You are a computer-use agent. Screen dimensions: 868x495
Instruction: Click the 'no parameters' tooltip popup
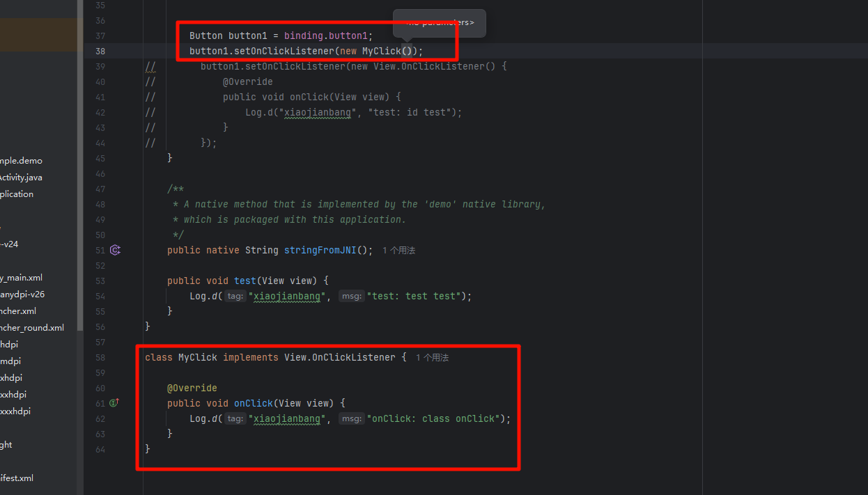(x=440, y=23)
